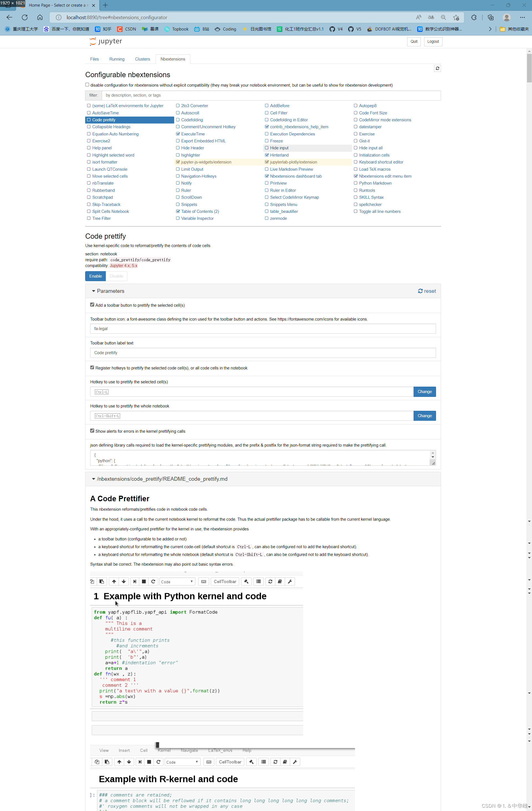Open browser settings and more menu
The image size is (532, 811).
pyautogui.click(x=523, y=17)
